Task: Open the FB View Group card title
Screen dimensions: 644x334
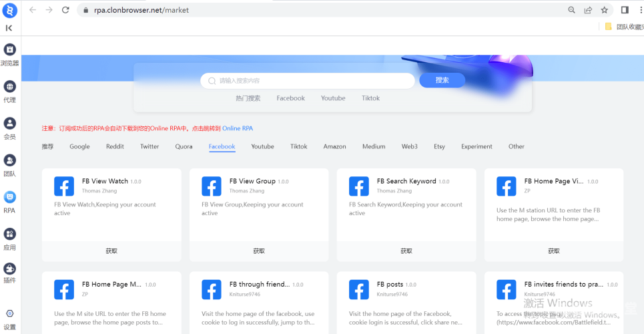Action: pyautogui.click(x=252, y=181)
